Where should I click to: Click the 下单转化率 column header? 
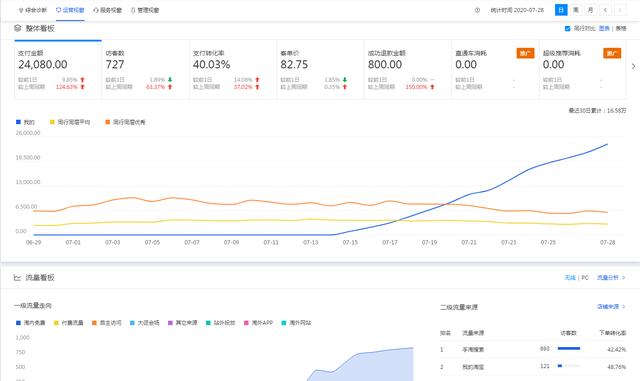point(612,333)
